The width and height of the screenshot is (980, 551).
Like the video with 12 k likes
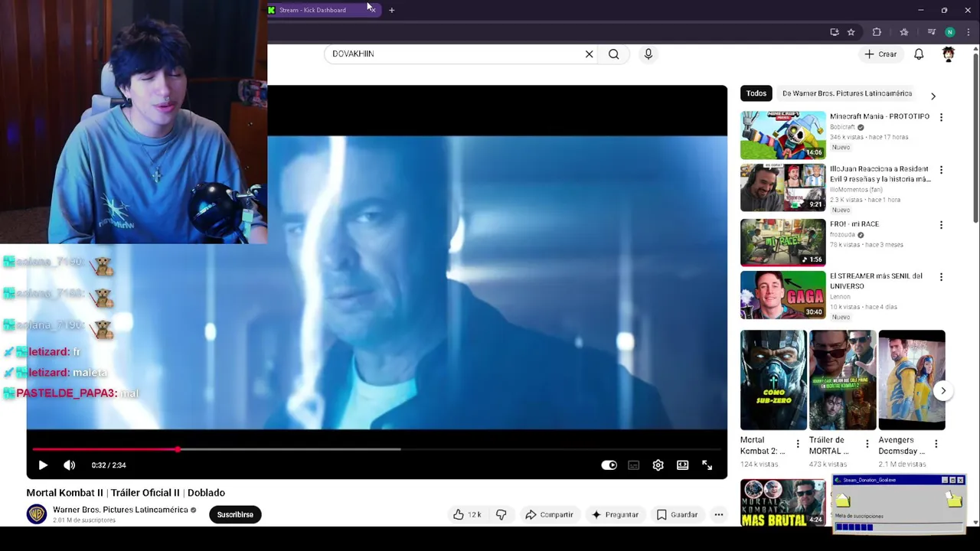[x=467, y=515]
